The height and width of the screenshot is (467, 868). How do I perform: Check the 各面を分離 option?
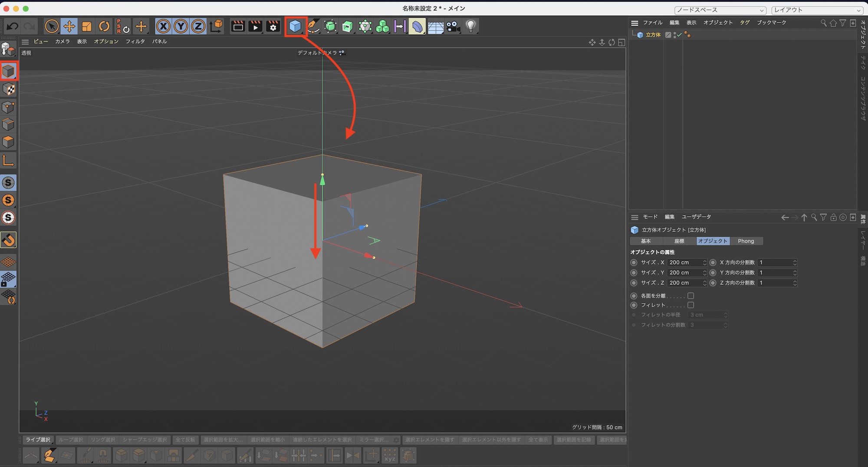[691, 295]
